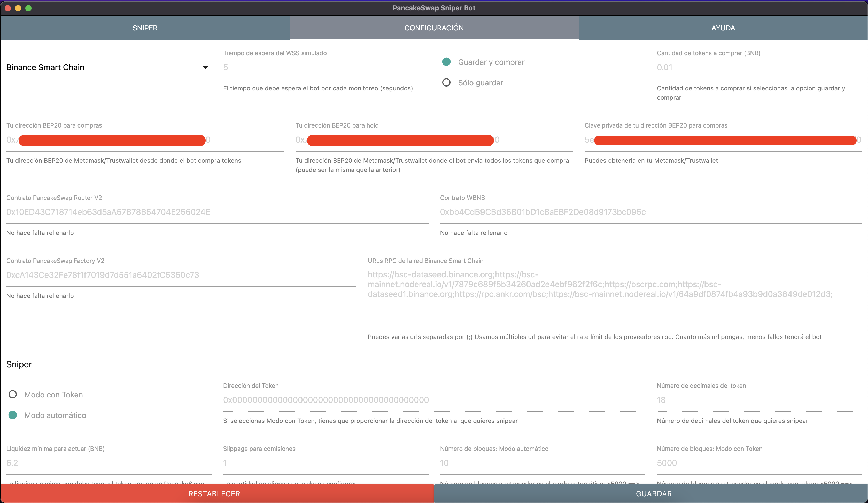Screen dimensions: 868x503
Task: Select the Guardar y comprar radio option
Action: pyautogui.click(x=446, y=62)
